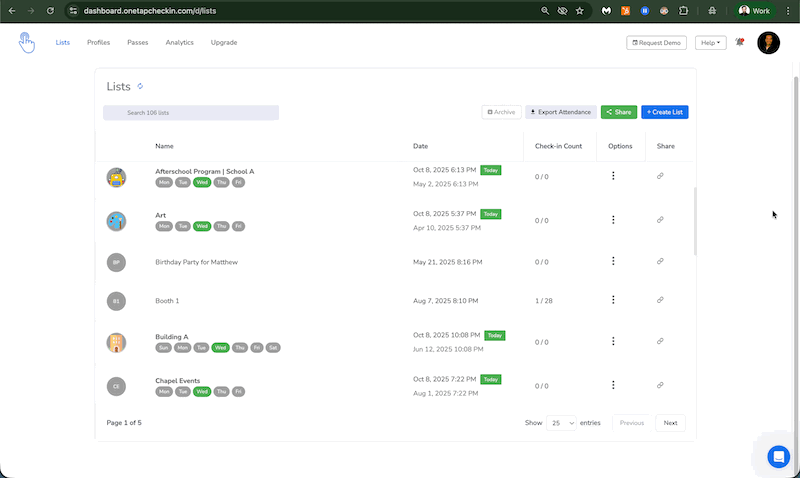Click the Search 106 lists field
This screenshot has height=478, width=800.
[191, 113]
